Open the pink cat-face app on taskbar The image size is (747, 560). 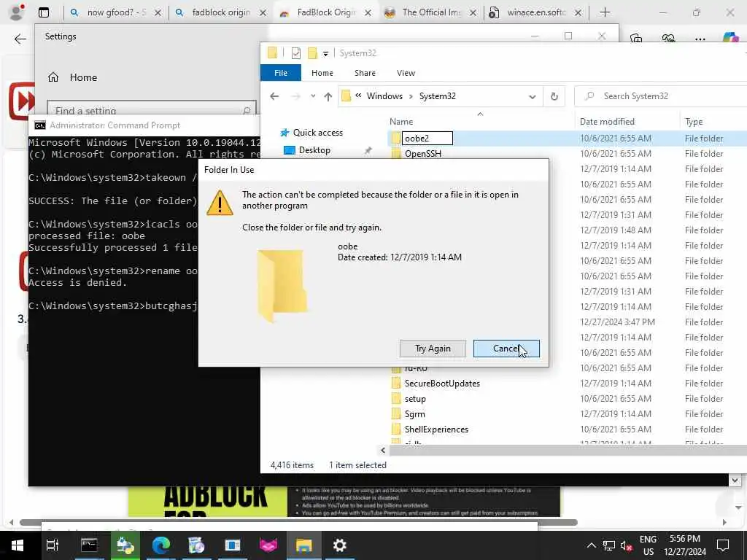(x=268, y=545)
